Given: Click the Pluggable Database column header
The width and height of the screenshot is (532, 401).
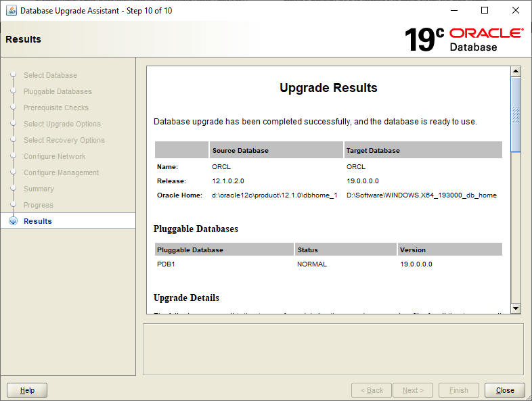Looking at the screenshot, I should coord(224,250).
